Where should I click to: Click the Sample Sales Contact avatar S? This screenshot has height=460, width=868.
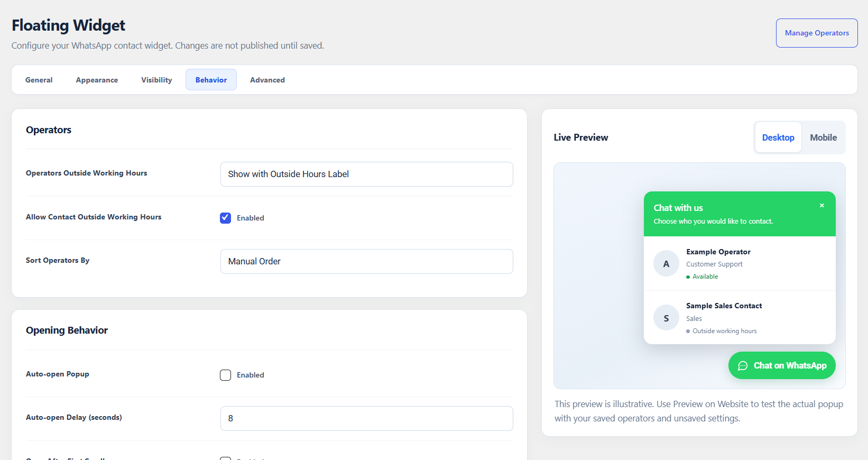666,318
